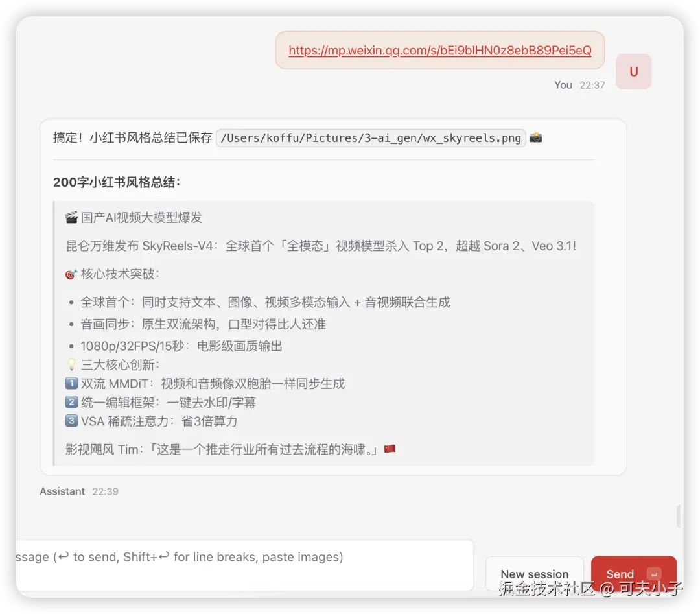Screen dimensions: 700x614
Task: Click the bullet 1080p/32FPS/15秒
Action: 181,346
